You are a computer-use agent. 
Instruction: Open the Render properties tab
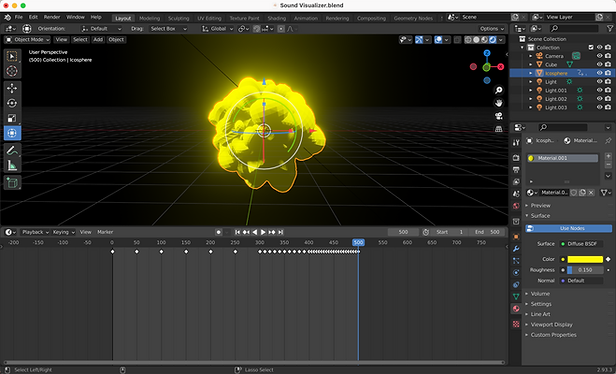[x=516, y=158]
